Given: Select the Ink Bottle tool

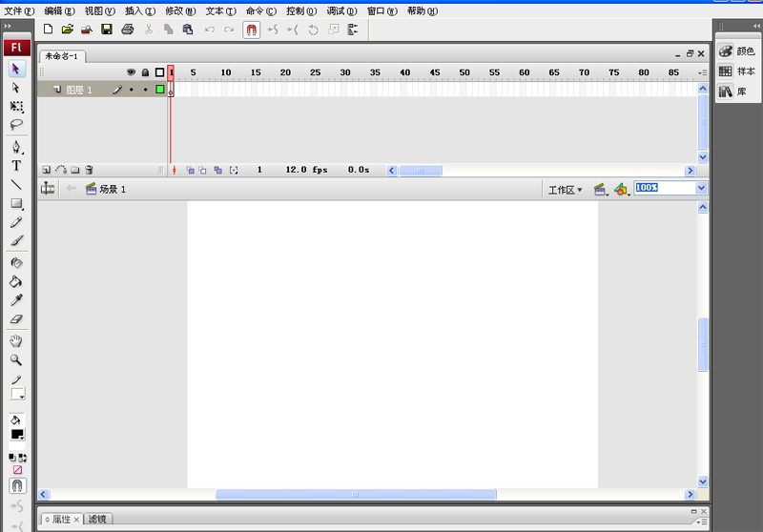Looking at the screenshot, I should pyautogui.click(x=16, y=263).
